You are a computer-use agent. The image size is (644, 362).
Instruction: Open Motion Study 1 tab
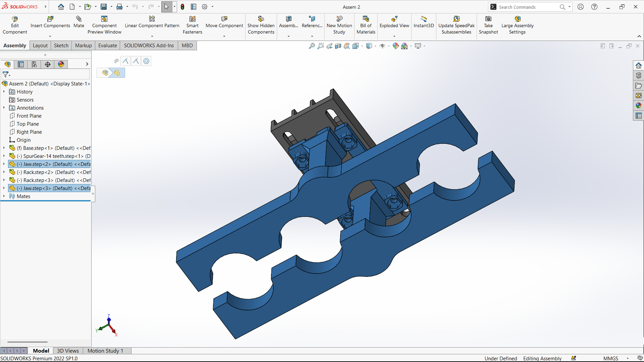(x=105, y=351)
